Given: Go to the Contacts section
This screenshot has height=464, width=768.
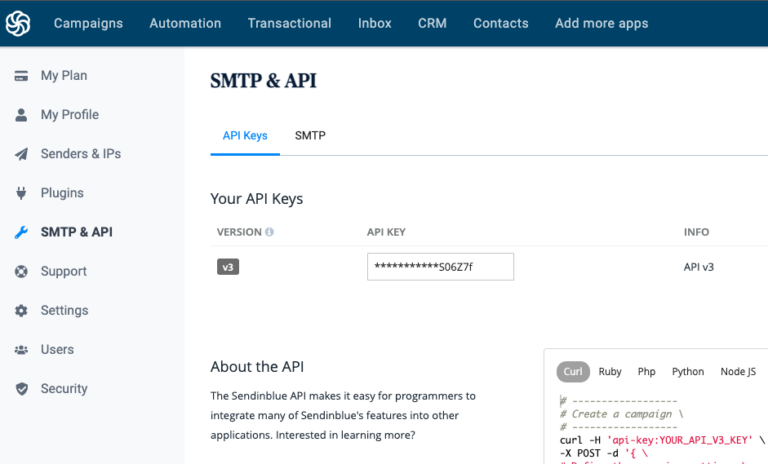Looking at the screenshot, I should 500,23.
